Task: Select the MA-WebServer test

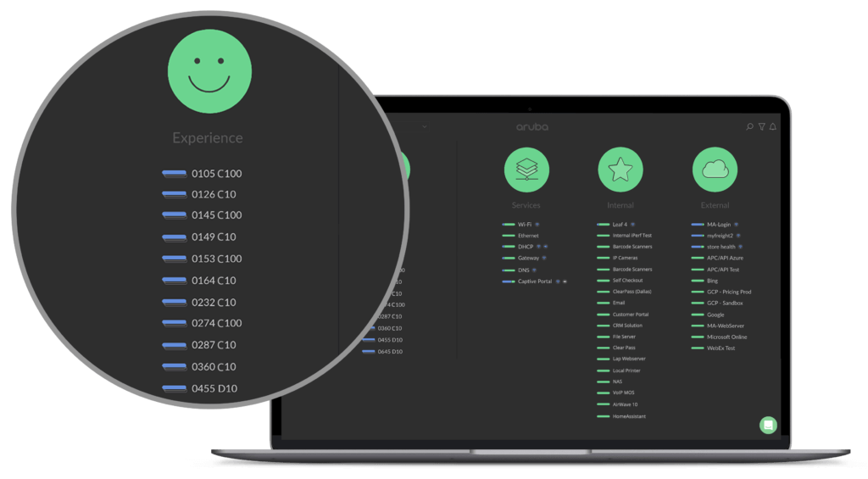Action: pyautogui.click(x=718, y=326)
